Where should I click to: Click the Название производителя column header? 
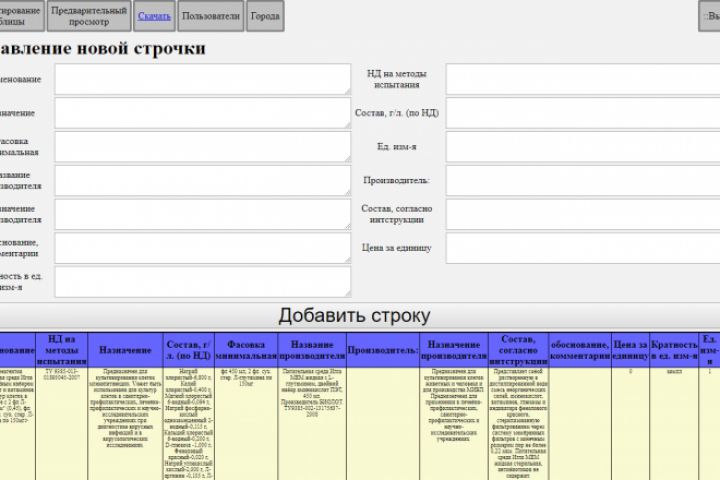312,350
